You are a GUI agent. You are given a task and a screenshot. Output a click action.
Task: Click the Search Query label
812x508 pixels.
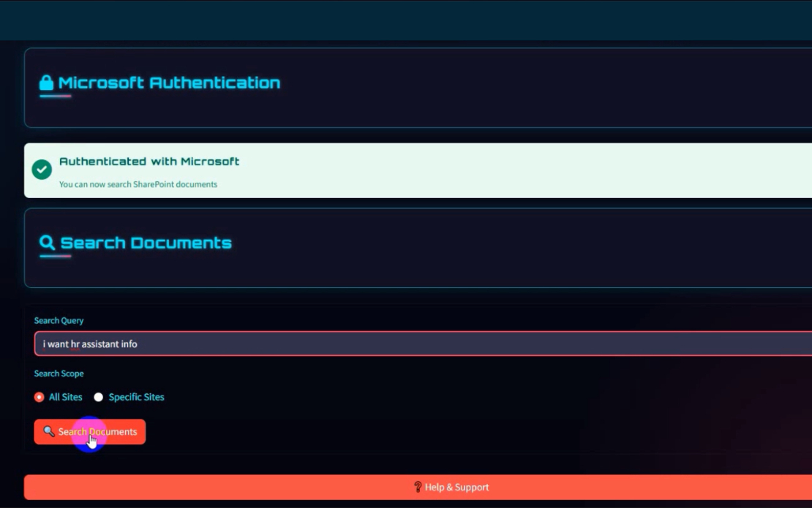tap(59, 320)
